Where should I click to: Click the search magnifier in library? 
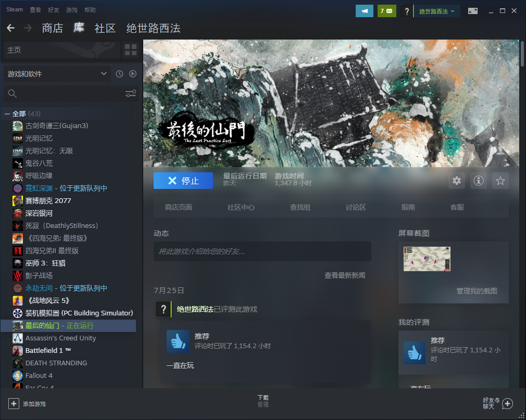pyautogui.click(x=12, y=94)
